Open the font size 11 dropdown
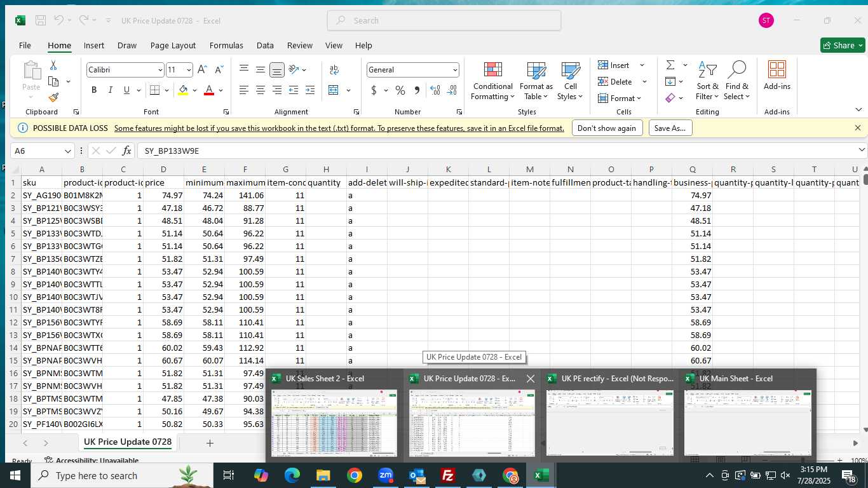868x488 pixels. (189, 70)
